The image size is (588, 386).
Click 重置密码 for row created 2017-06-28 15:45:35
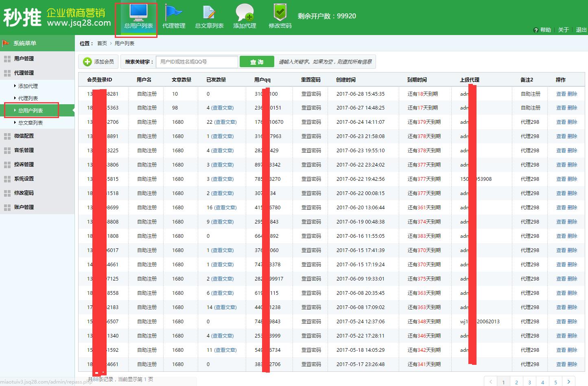pyautogui.click(x=311, y=94)
